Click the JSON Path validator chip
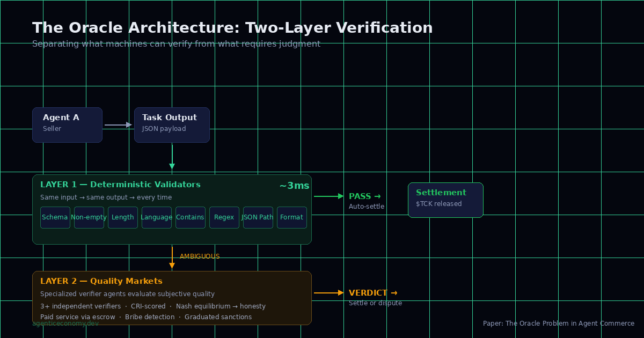This screenshot has height=338, width=644. 258,217
